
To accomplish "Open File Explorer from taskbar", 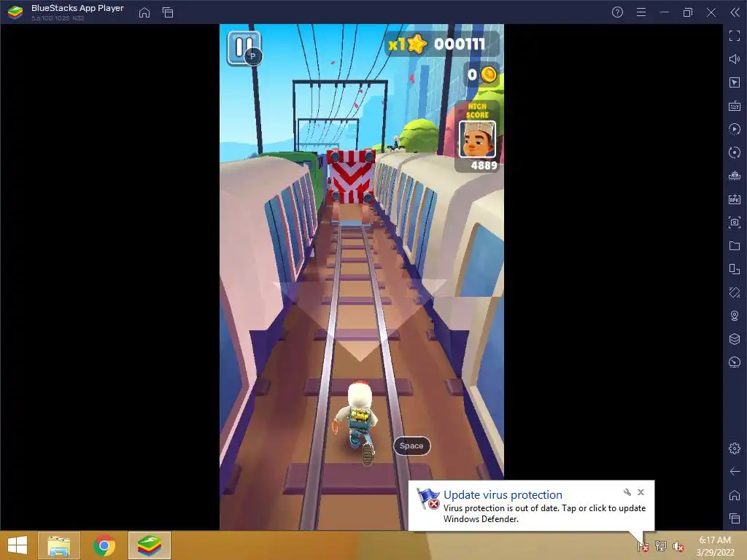I will [59, 545].
